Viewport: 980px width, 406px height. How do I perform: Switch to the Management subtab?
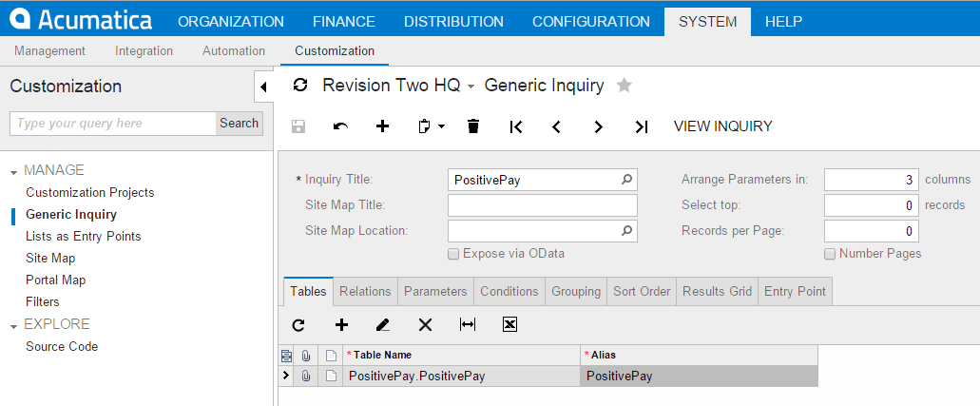50,50
